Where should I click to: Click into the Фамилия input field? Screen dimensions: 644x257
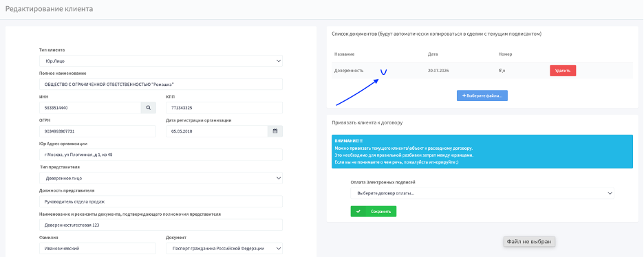(98, 248)
